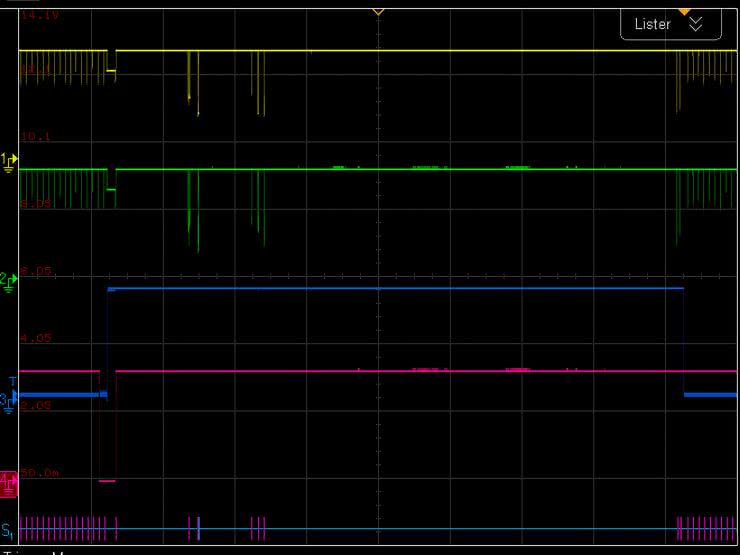The height and width of the screenshot is (555, 740).
Task: Click the cyan serial decode bus line
Action: [x=450, y=529]
